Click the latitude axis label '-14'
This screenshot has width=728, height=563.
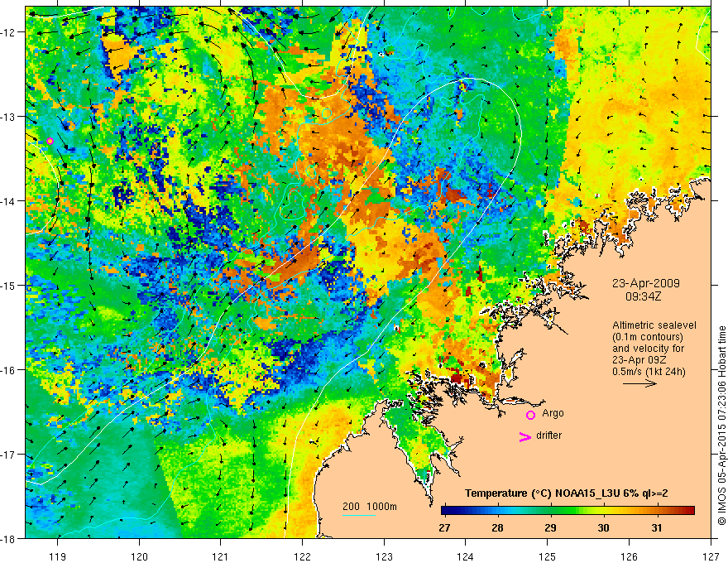click(9, 201)
